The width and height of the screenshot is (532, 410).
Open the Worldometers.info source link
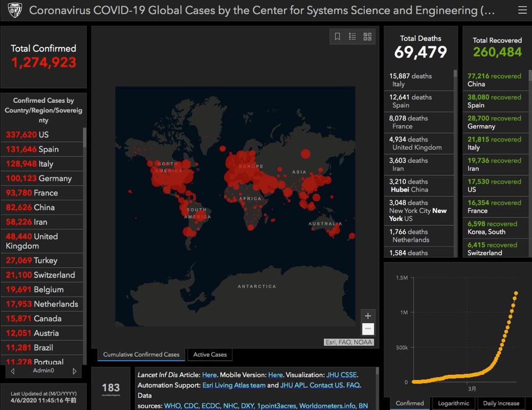click(x=327, y=406)
